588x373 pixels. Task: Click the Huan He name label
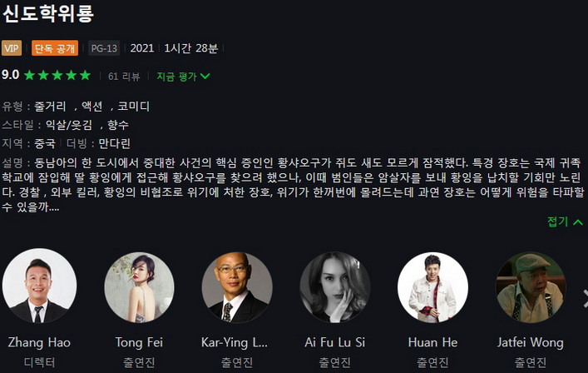432,342
